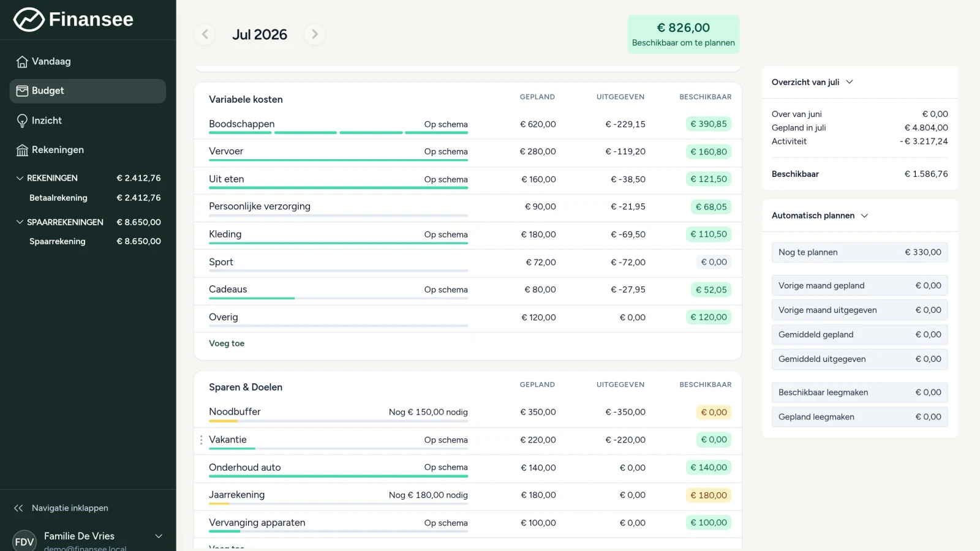Click Noodbuffer 'Nog € 150,00 nodig' text
The height and width of the screenshot is (551, 980).
(x=428, y=413)
